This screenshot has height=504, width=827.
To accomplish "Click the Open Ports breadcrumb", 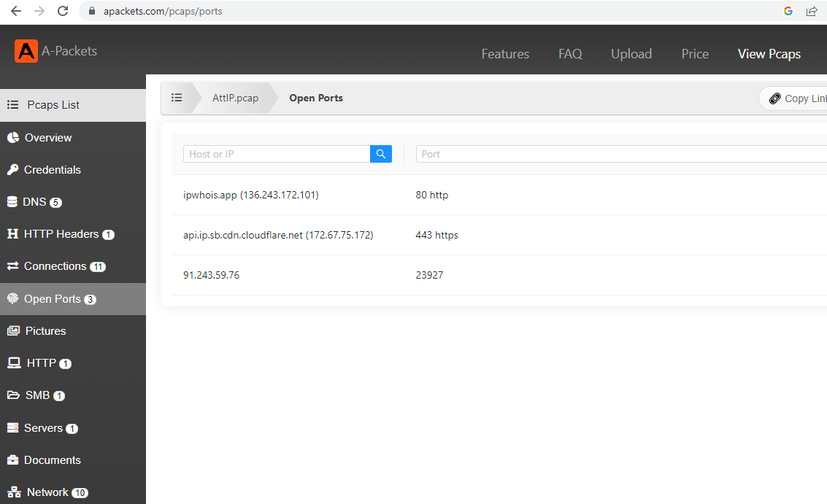I will click(x=316, y=98).
